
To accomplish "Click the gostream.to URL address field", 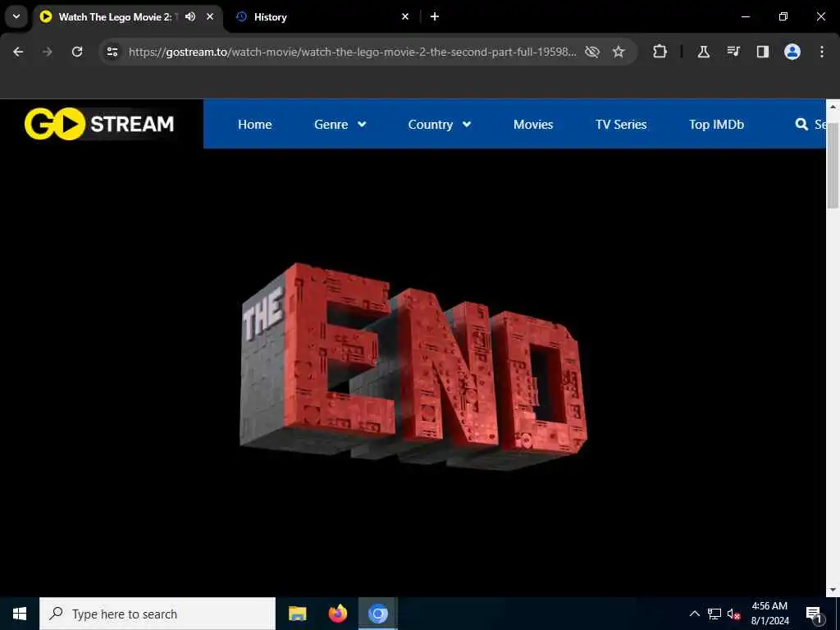I will (353, 52).
